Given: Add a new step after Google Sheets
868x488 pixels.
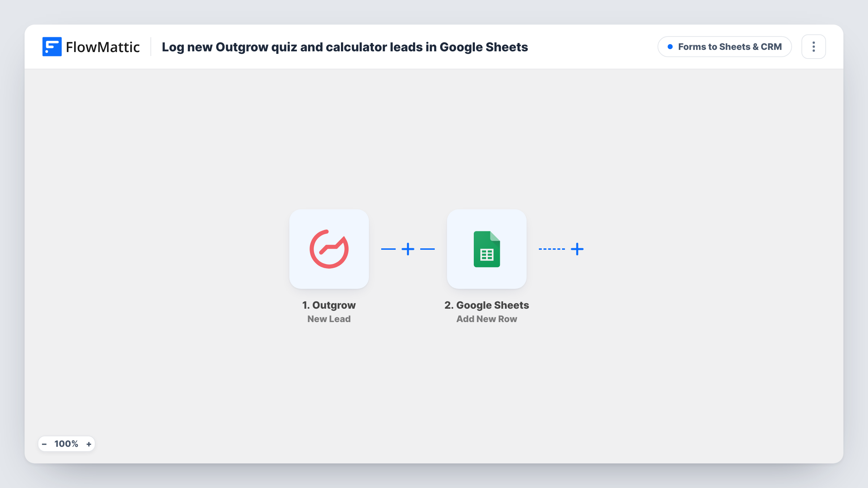Looking at the screenshot, I should 577,249.
